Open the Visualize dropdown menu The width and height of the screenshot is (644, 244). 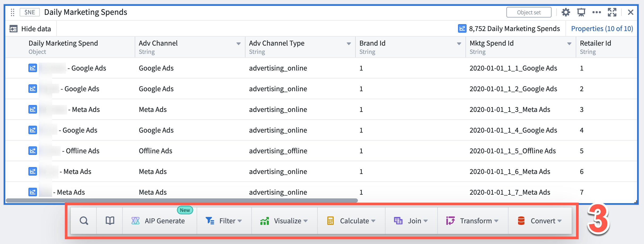pos(284,221)
